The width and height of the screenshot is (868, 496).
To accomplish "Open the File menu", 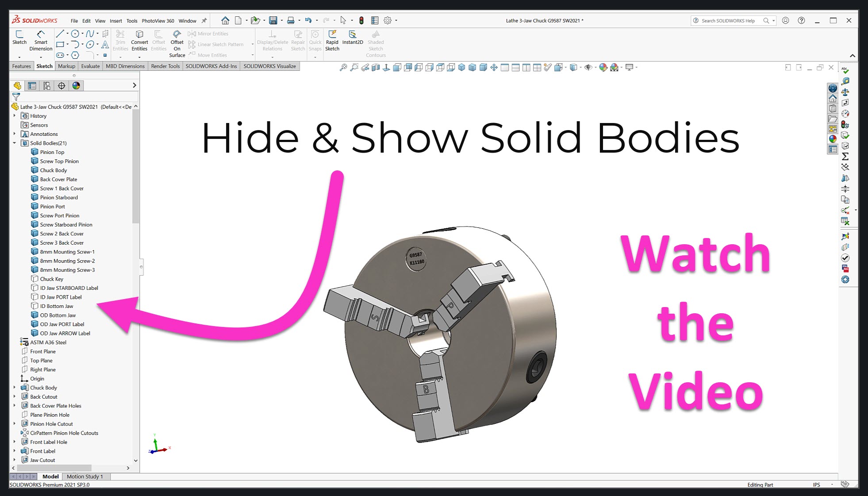I will pyautogui.click(x=74, y=21).
